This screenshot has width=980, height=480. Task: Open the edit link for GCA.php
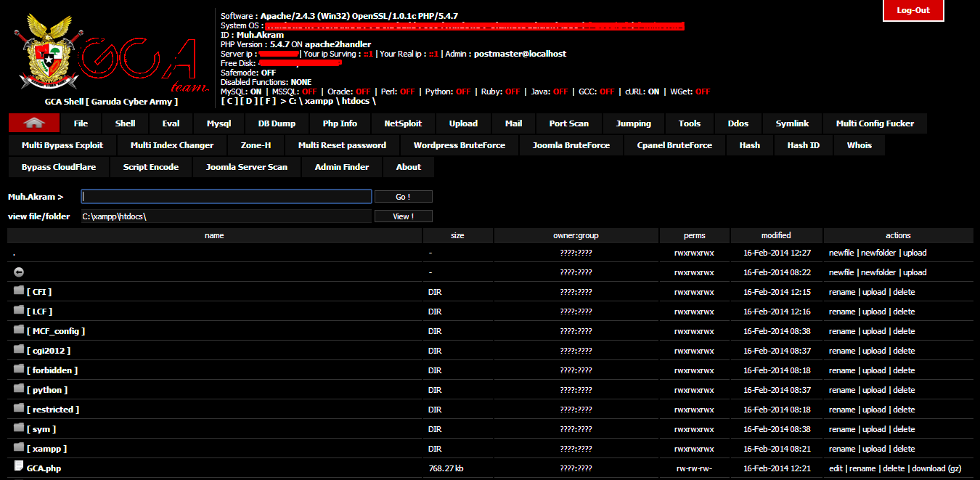click(835, 468)
